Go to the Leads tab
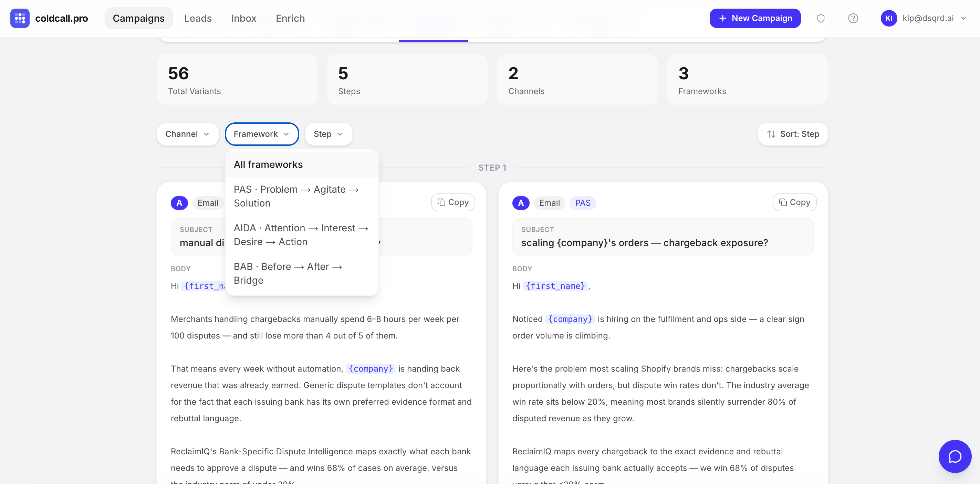This screenshot has width=980, height=484. [x=197, y=18]
